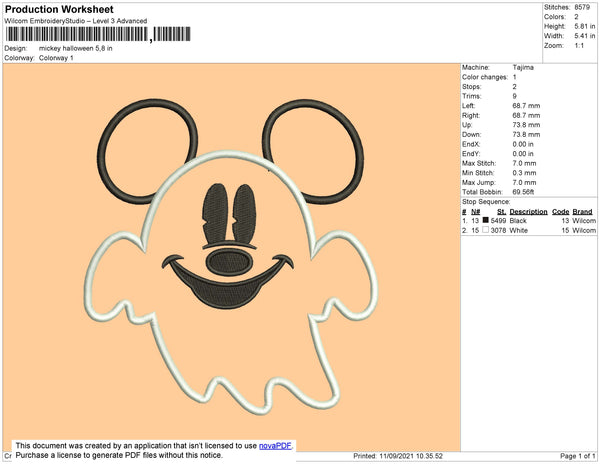This screenshot has height=464, width=600.
Task: Click the smiling mouth of the design
Action: coord(228,283)
